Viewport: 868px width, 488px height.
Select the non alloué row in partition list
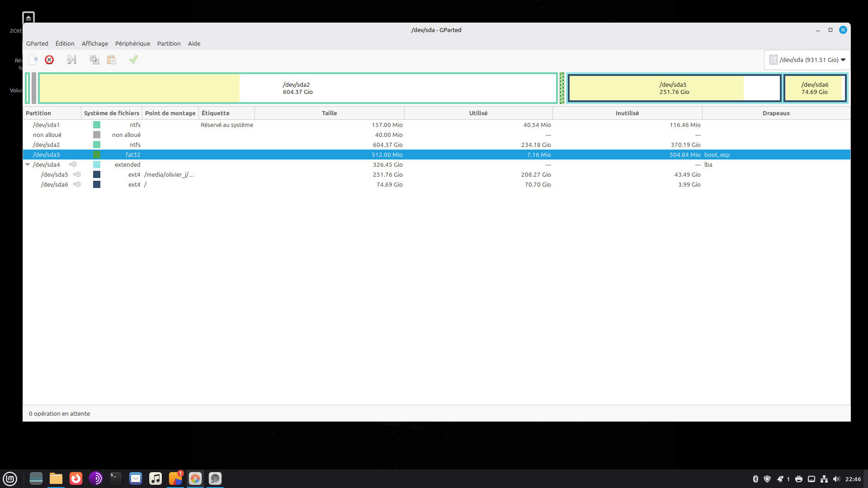[47, 135]
